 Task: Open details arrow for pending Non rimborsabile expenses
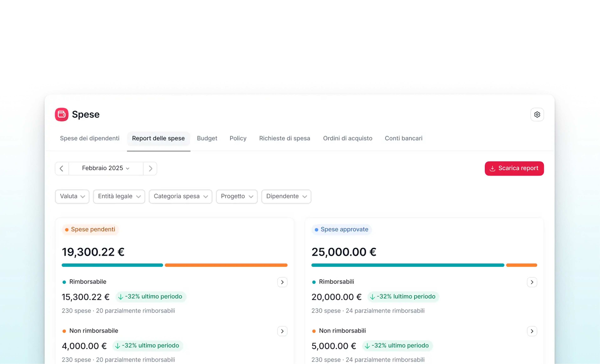tap(282, 331)
